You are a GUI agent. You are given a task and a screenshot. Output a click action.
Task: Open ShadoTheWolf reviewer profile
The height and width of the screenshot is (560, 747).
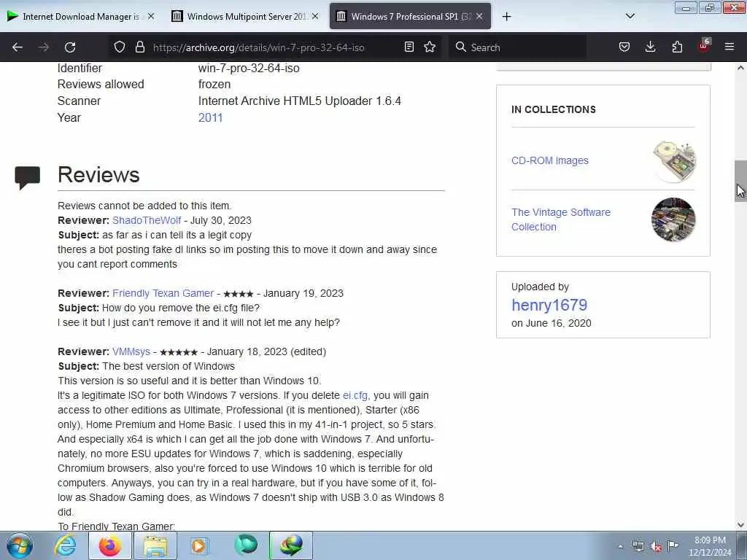[x=147, y=220]
